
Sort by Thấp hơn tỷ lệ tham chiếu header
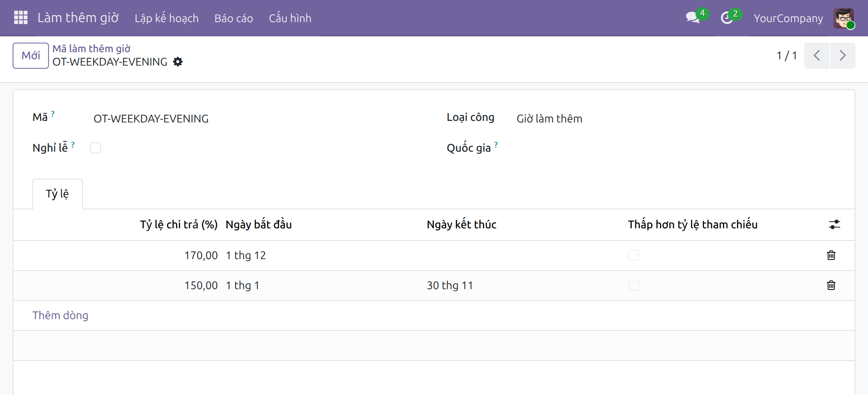click(693, 224)
